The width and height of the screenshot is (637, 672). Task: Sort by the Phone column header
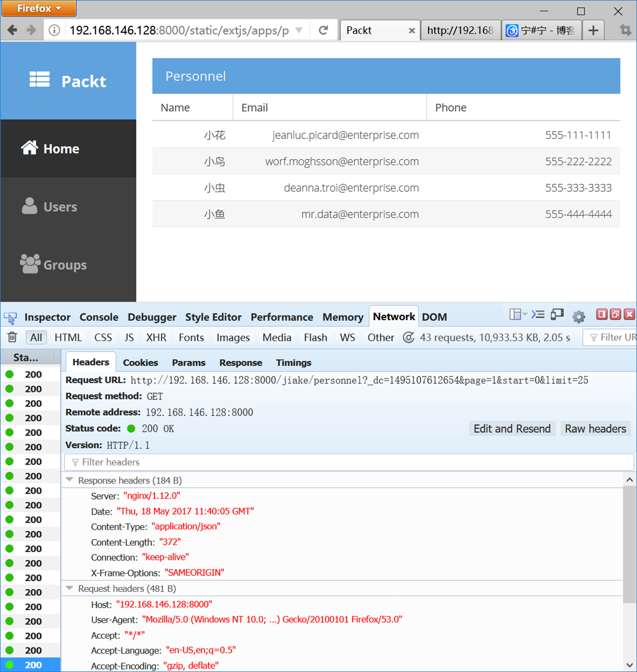(x=523, y=108)
